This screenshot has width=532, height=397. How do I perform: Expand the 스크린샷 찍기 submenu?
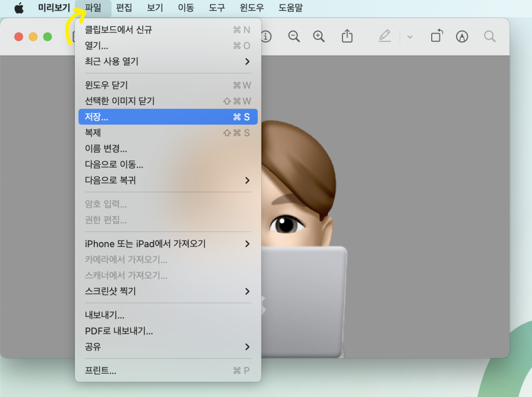[x=247, y=291]
